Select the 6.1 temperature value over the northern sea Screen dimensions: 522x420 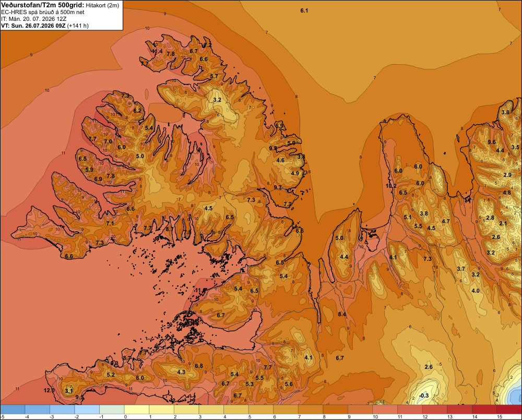(x=304, y=10)
